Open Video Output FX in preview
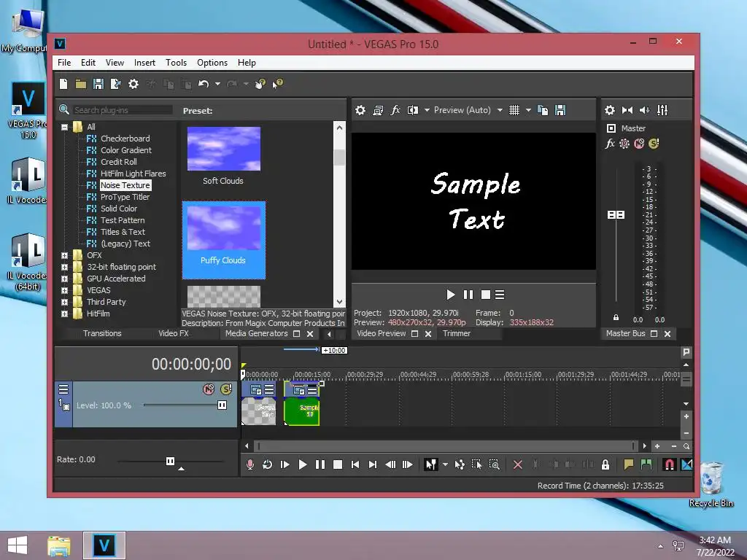Image resolution: width=747 pixels, height=560 pixels. 395,111
